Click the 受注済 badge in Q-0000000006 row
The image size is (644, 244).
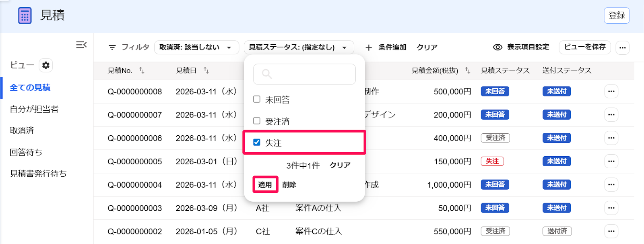(x=495, y=138)
